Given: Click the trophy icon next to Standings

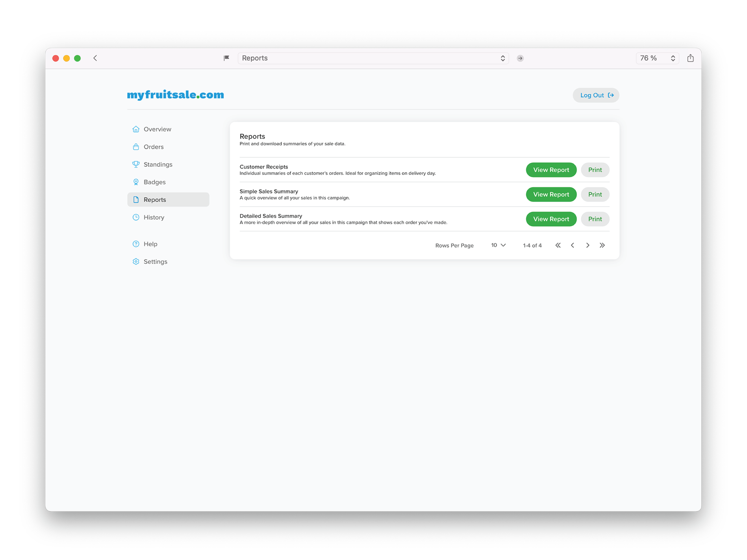Looking at the screenshot, I should click(136, 164).
